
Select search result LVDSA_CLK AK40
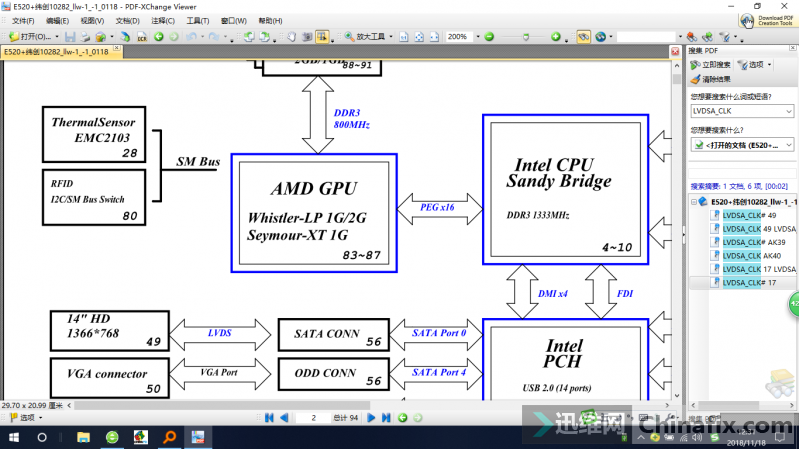click(752, 255)
